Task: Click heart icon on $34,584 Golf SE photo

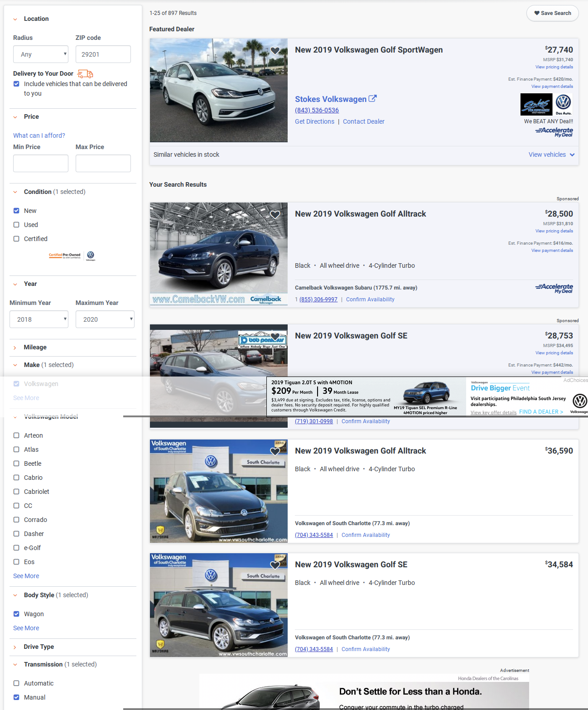Action: [x=275, y=565]
